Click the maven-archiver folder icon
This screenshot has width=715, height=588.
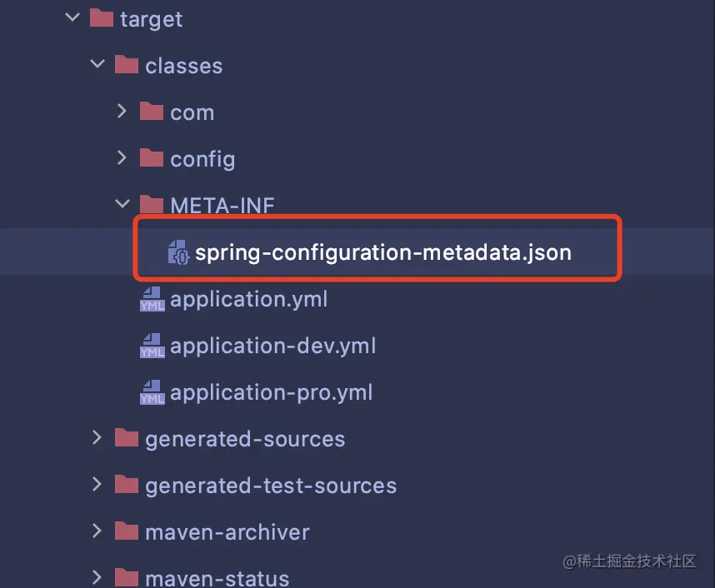127,531
